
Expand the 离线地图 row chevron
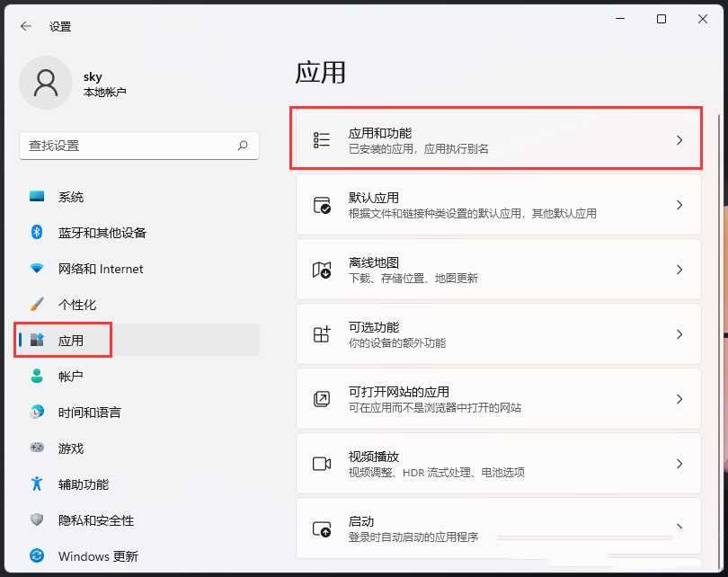pos(680,269)
